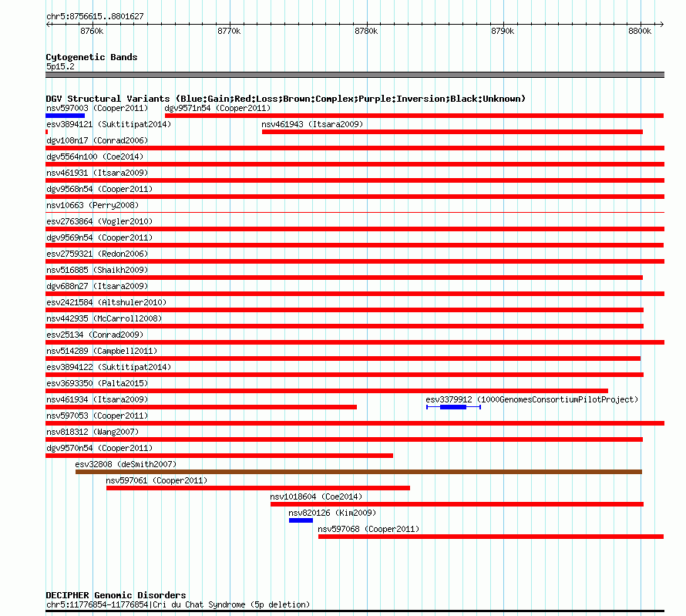
Task: Click the DGV Structural Variants track title
Action: click(285, 99)
